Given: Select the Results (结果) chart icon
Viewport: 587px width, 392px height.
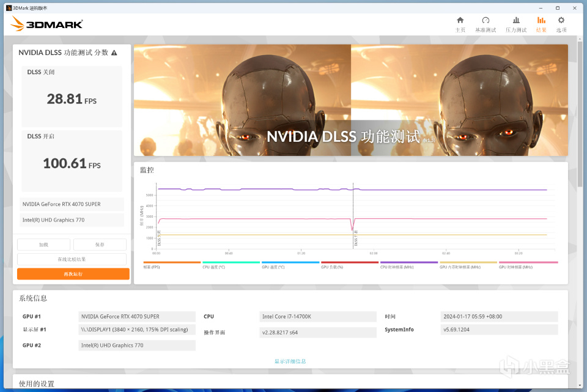Looking at the screenshot, I should coord(541,20).
